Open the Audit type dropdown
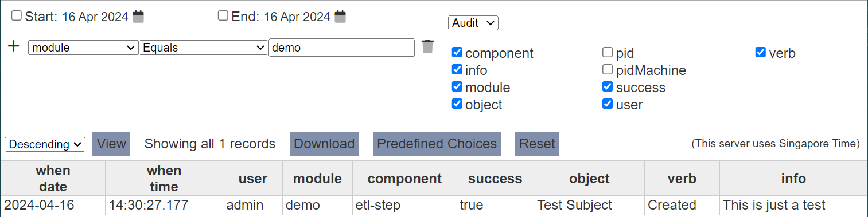 coord(473,23)
